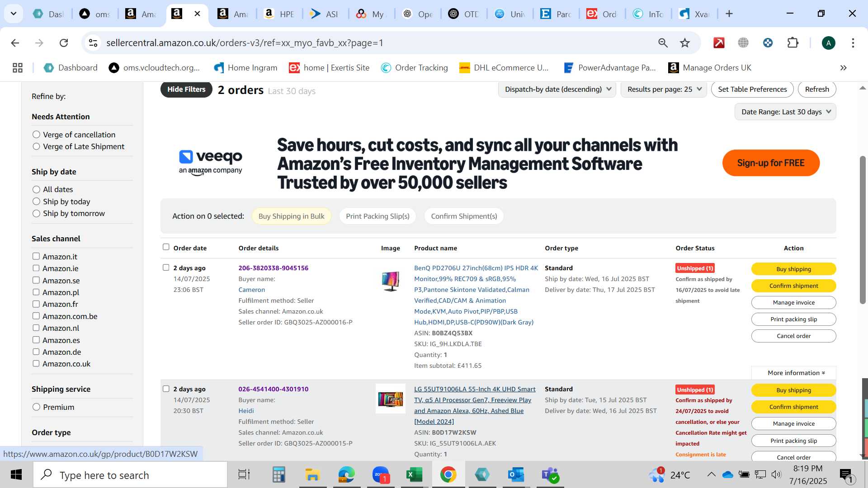Open the Chrome extensions puzzle icon

[x=793, y=43]
